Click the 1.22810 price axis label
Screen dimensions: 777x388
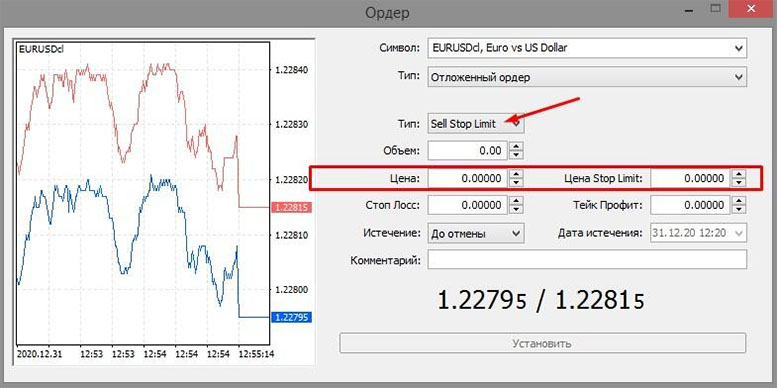coord(291,235)
